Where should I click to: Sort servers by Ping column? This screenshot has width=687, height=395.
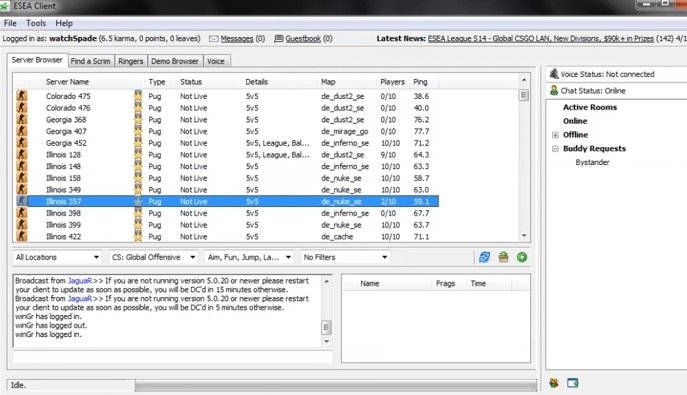coord(420,82)
